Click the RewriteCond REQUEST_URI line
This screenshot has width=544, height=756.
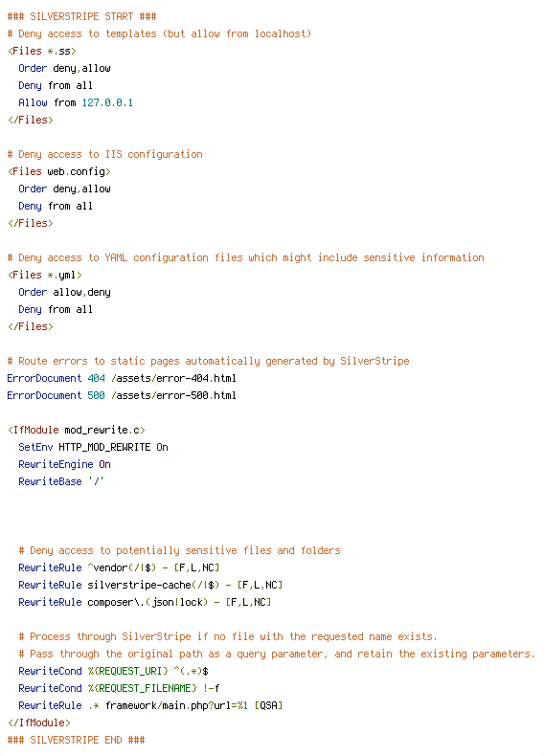click(113, 671)
